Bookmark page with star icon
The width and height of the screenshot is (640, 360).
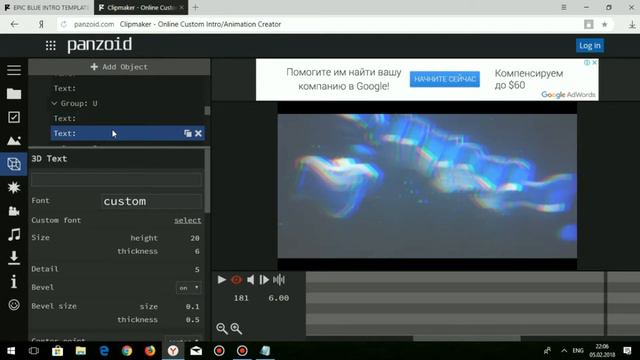click(604, 24)
